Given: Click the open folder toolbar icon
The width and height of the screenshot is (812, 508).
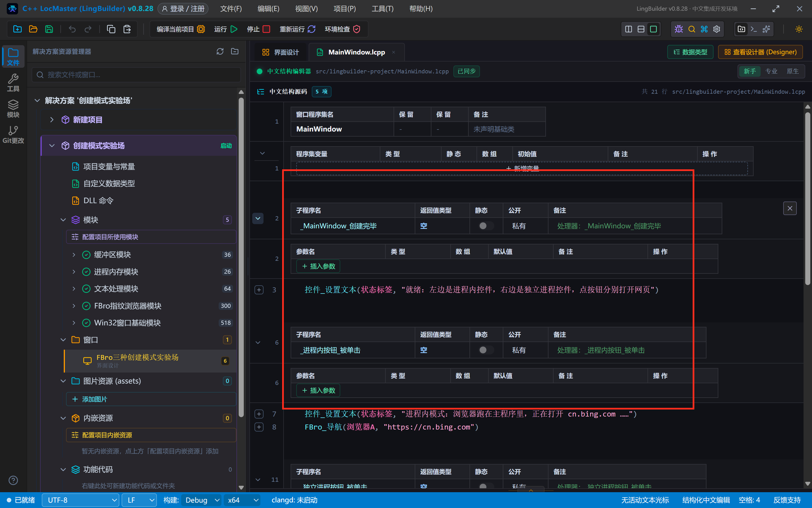Looking at the screenshot, I should pos(33,29).
